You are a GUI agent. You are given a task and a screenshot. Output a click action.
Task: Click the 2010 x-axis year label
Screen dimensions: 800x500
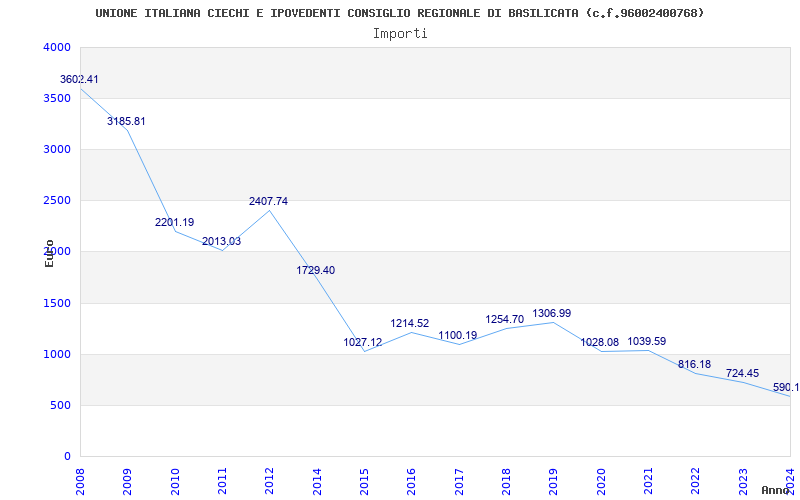tap(175, 481)
